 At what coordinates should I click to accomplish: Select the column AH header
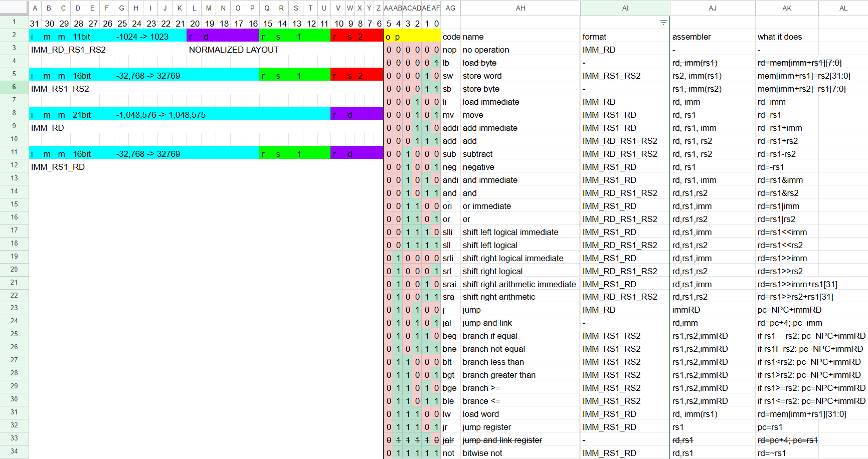[x=520, y=8]
